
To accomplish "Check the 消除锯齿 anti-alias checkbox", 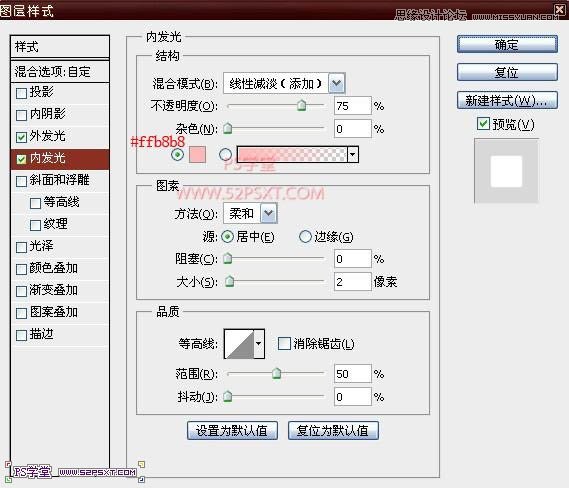I will tap(284, 343).
